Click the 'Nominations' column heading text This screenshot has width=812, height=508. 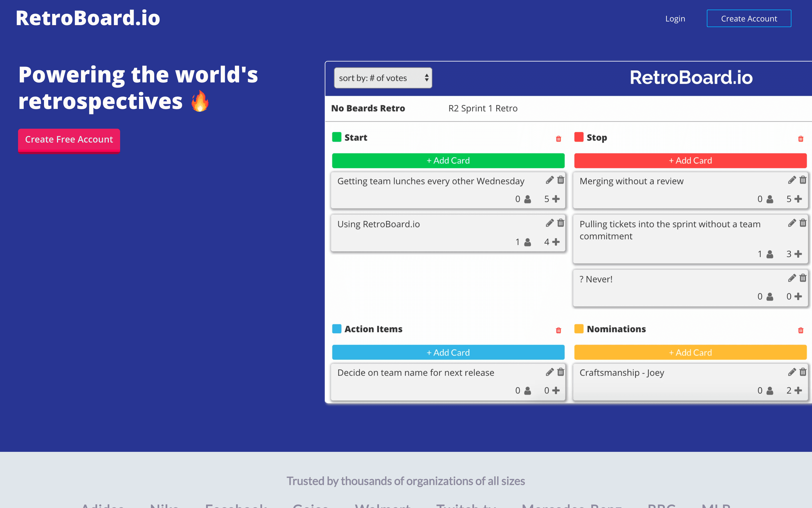pos(616,329)
